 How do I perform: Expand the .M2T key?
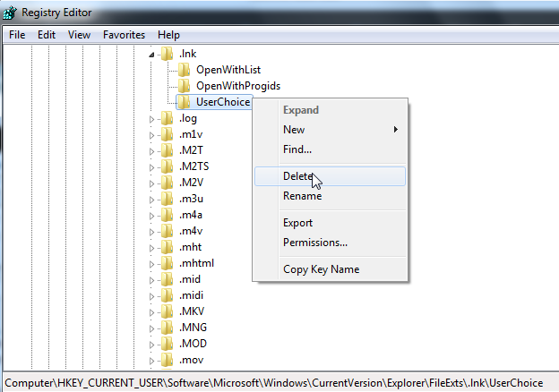pos(151,151)
